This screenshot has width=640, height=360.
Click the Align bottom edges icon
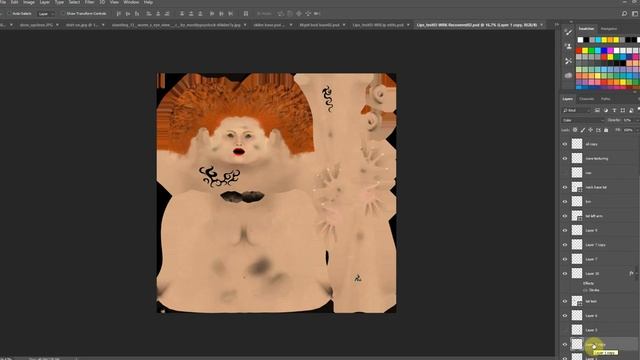coord(137,13)
